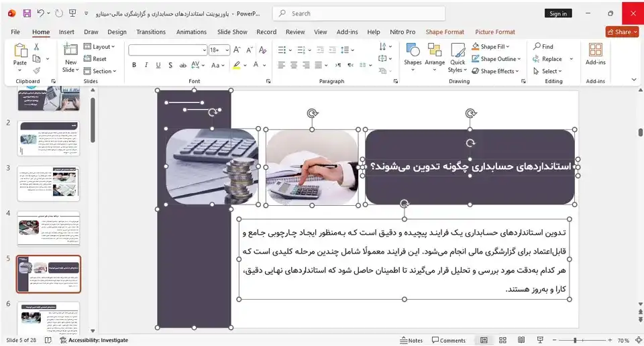The image size is (644, 346).
Task: Show the Notes pane
Action: (x=411, y=340)
